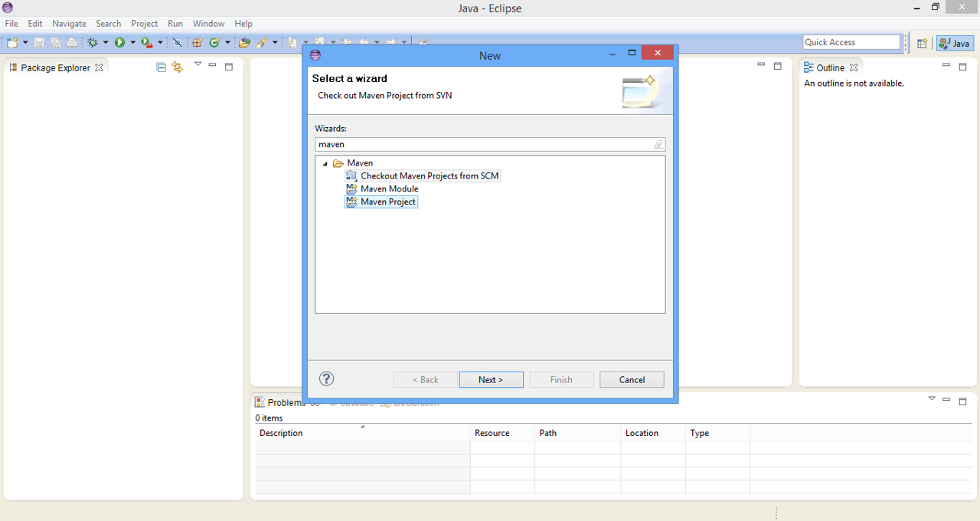The width and height of the screenshot is (980, 521).
Task: Clear the Wizards filter text
Action: tap(658, 144)
